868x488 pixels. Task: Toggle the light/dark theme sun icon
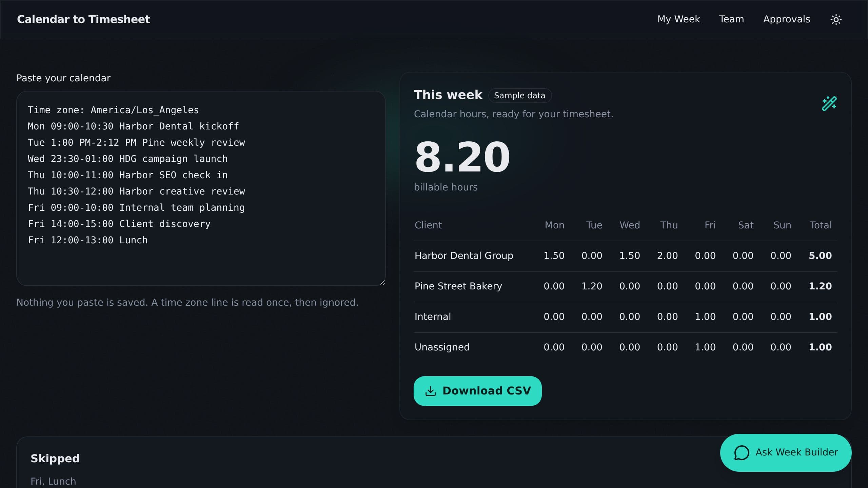[x=836, y=19]
